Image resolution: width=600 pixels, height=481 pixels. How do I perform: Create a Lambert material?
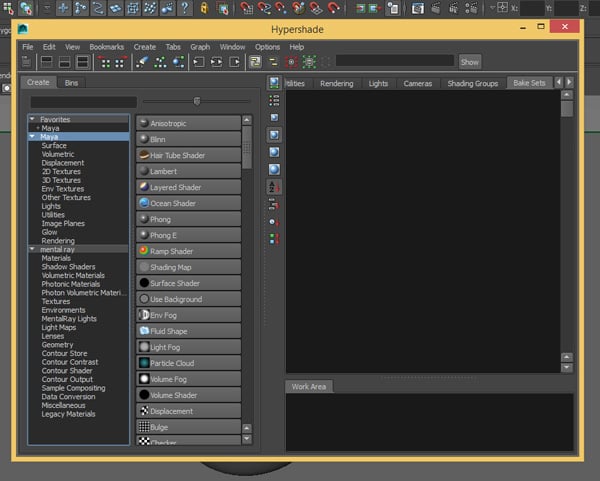click(188, 171)
